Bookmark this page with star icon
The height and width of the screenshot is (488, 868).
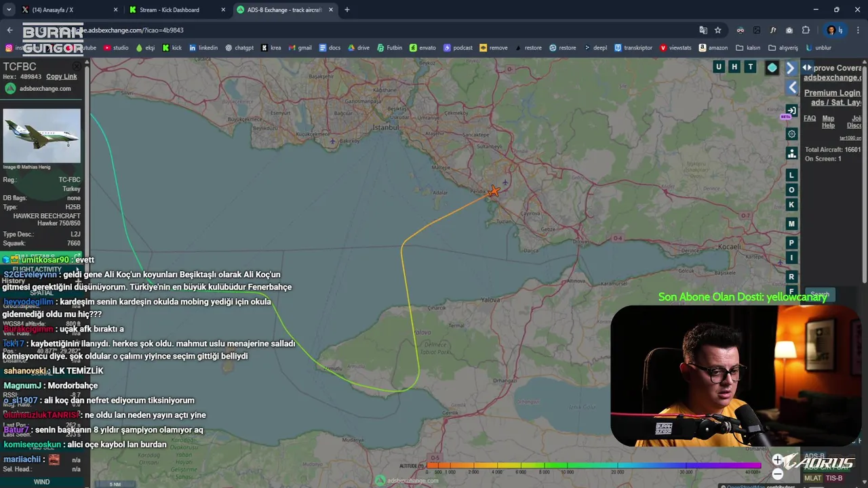tap(717, 30)
